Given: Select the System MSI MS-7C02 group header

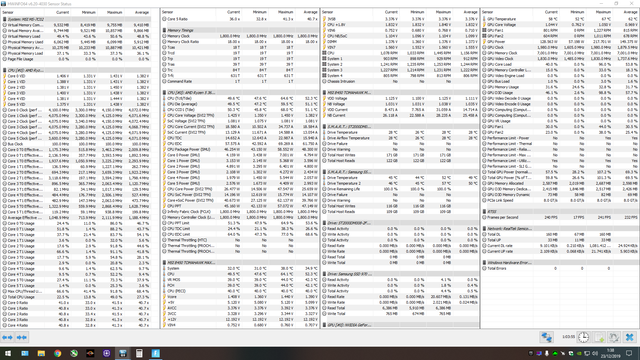Looking at the screenshot, I should [x=76, y=19].
